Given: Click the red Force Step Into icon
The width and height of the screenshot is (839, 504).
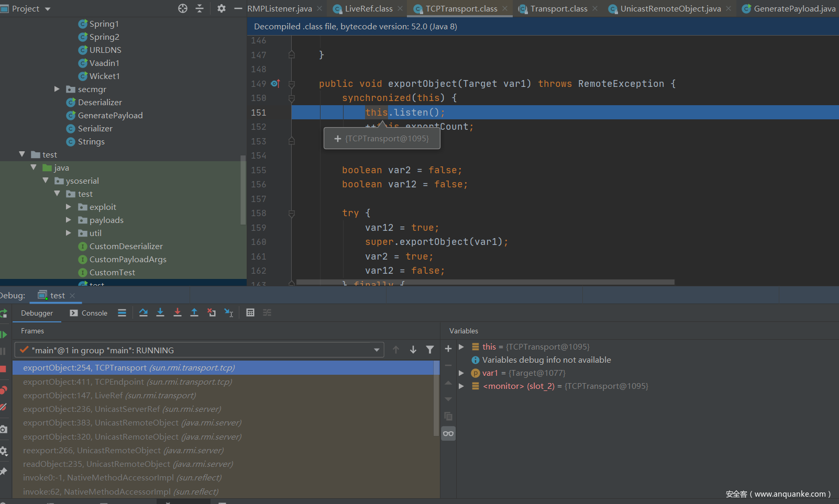Looking at the screenshot, I should click(178, 312).
